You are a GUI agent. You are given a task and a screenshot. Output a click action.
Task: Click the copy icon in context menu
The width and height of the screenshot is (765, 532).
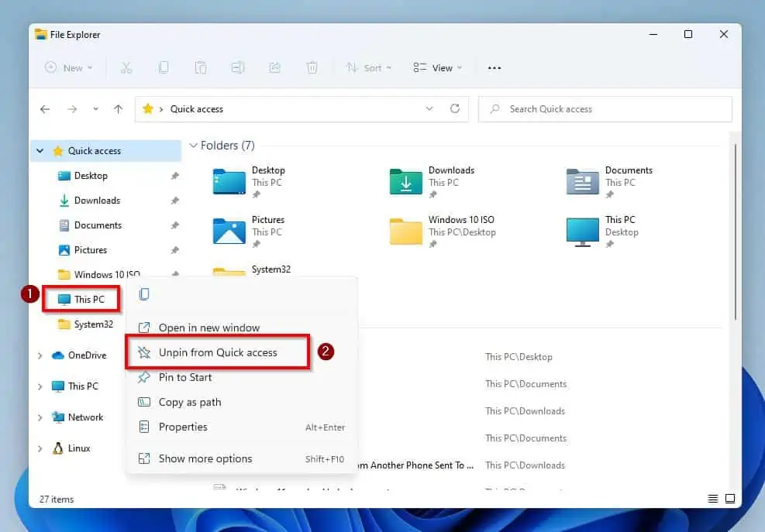click(x=144, y=294)
